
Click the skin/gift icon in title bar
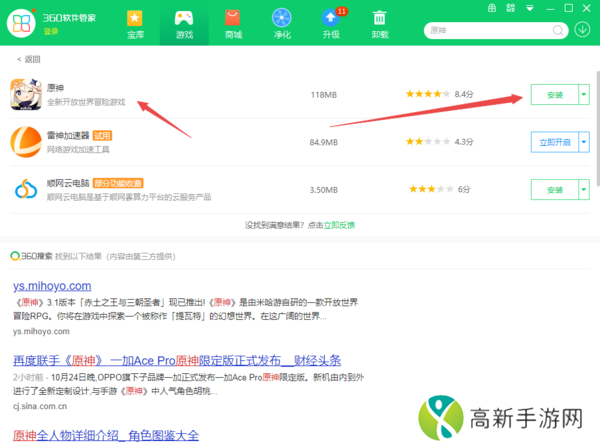tap(492, 8)
